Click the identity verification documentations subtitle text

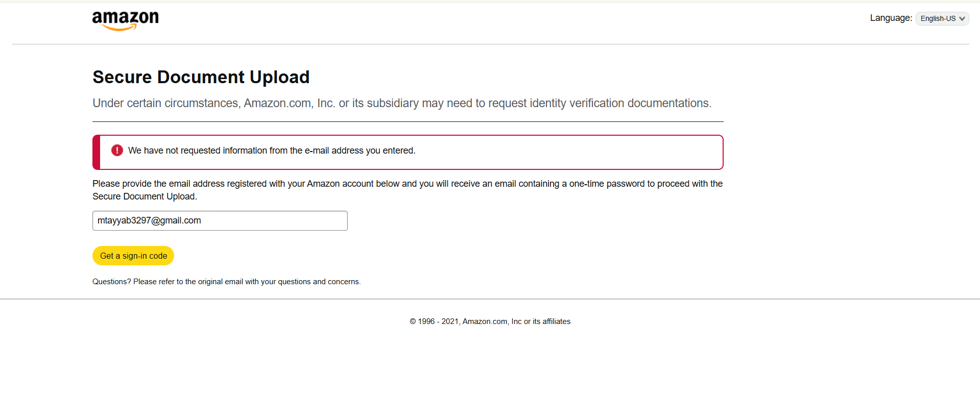[x=402, y=103]
